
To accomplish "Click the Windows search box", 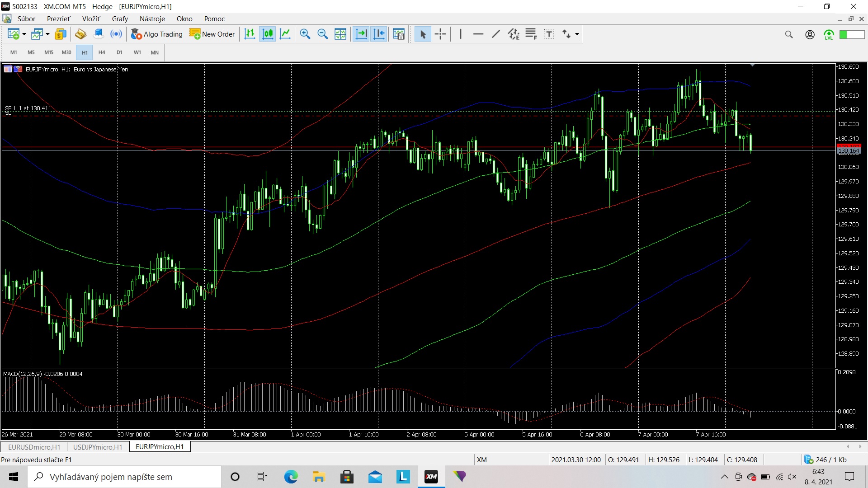I will [x=124, y=477].
